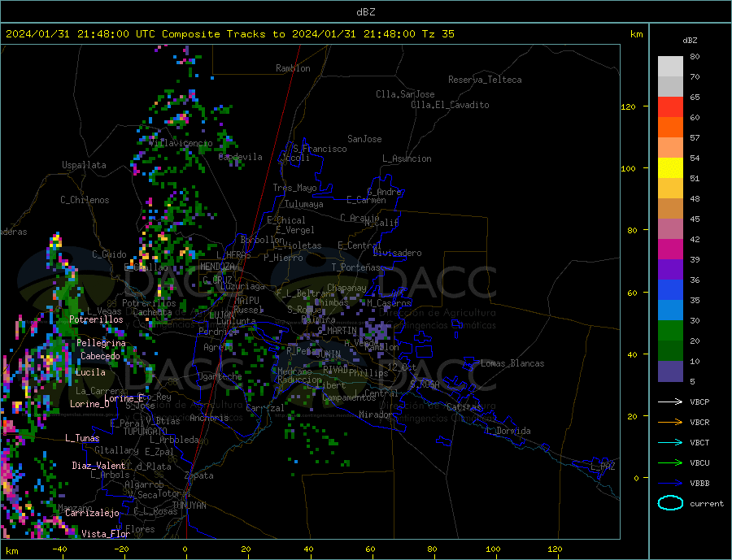Click the Potrerillos highlighted white label

pyautogui.click(x=96, y=319)
